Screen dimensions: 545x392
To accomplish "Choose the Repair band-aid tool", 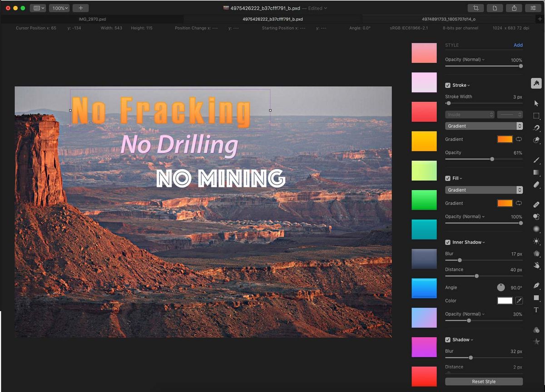I will [x=536, y=205].
